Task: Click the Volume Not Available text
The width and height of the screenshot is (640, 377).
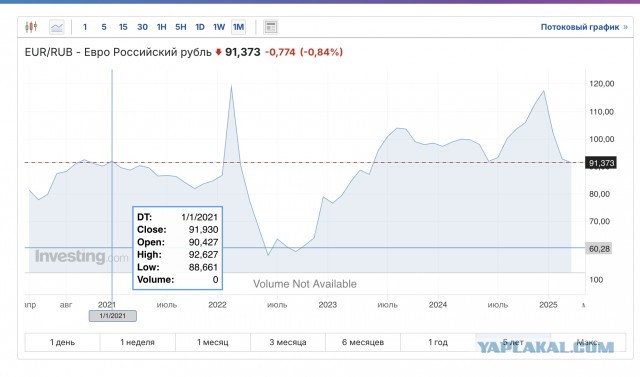Action: [305, 284]
